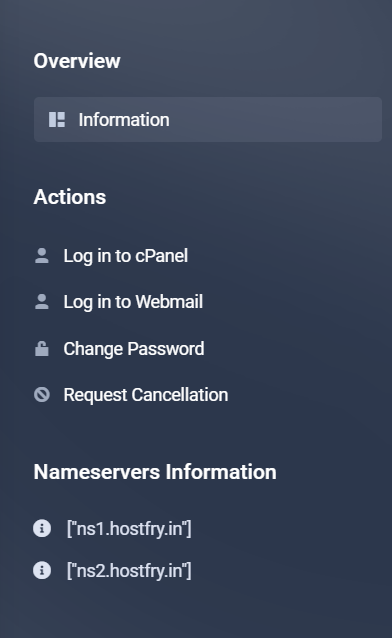This screenshot has height=638, width=392.
Task: Click the dashboard icon beside Information
Action: point(57,120)
